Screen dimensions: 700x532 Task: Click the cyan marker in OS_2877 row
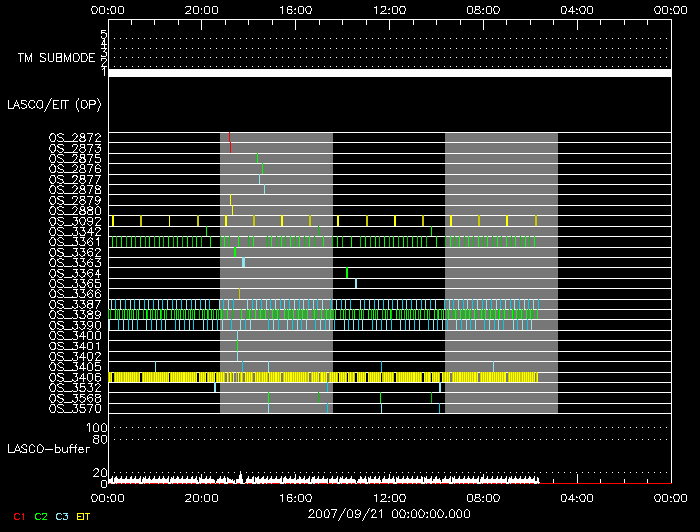tap(259, 179)
